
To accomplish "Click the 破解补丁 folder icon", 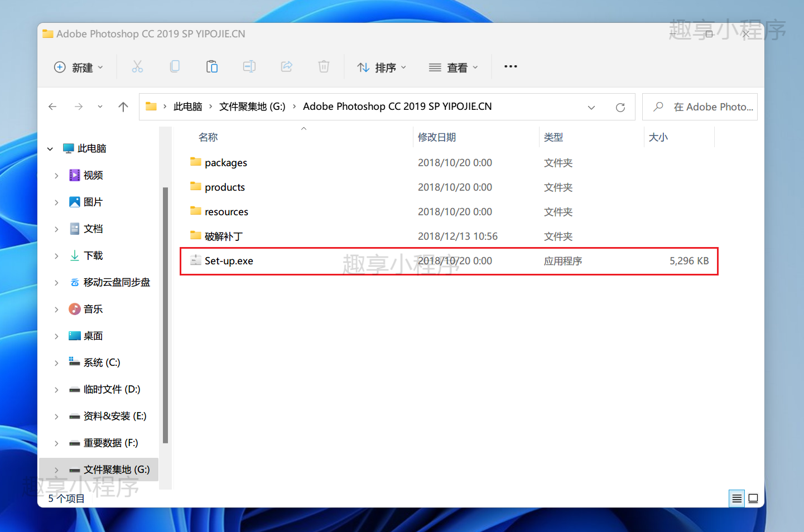I will click(195, 236).
